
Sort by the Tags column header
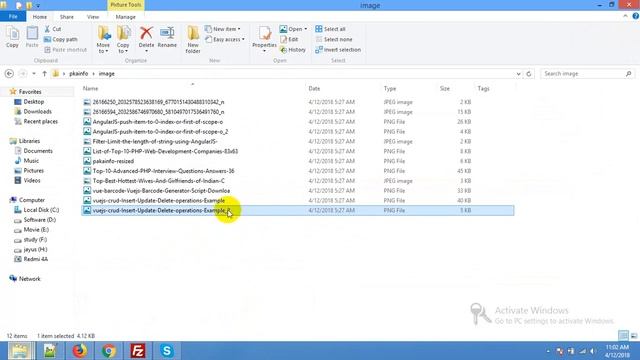click(483, 88)
